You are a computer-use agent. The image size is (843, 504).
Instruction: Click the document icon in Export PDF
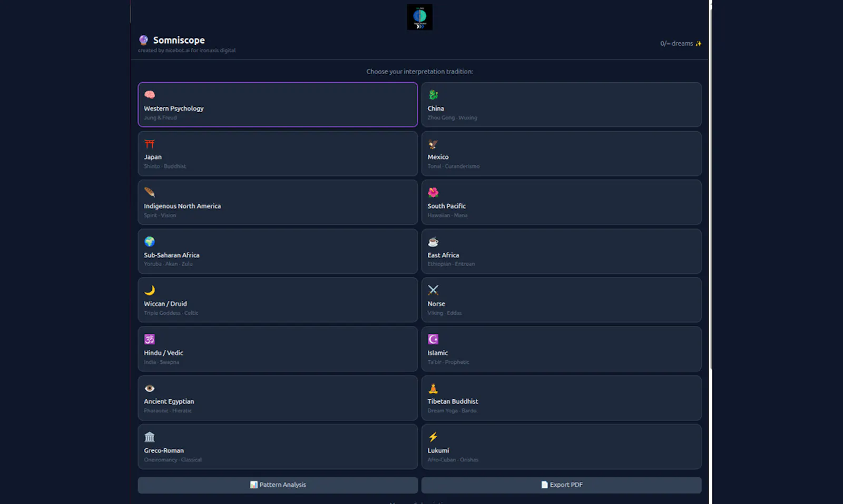click(x=545, y=485)
